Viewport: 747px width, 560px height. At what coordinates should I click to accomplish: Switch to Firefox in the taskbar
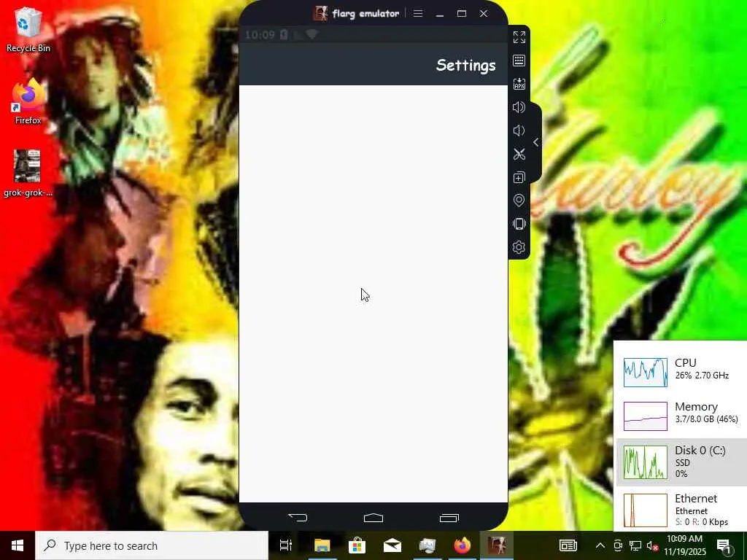tap(462, 545)
